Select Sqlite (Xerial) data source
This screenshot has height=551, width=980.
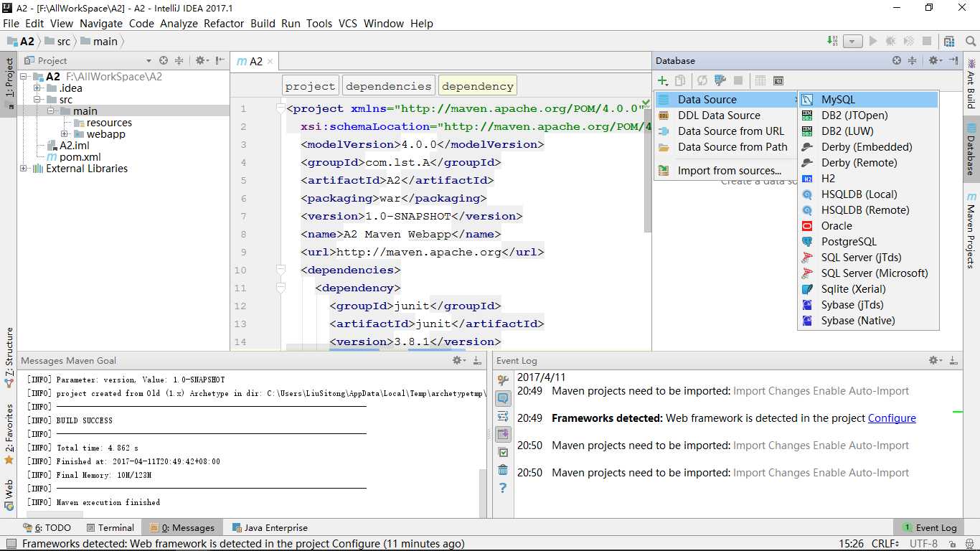coord(868,289)
